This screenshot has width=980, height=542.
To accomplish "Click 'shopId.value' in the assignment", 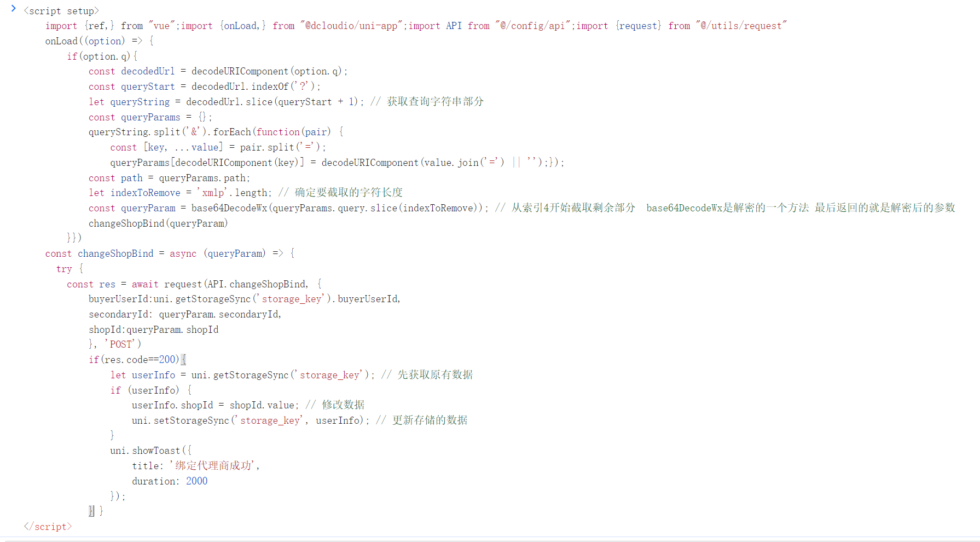I will pos(262,405).
